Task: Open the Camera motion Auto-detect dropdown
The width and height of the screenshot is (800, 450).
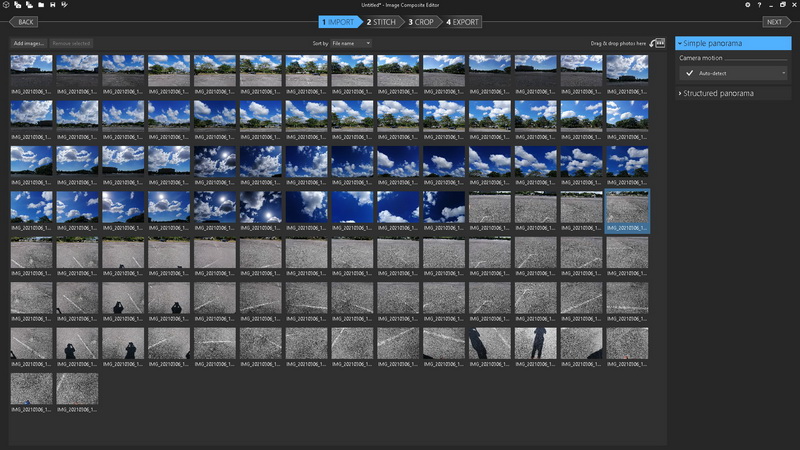Action: coord(734,73)
